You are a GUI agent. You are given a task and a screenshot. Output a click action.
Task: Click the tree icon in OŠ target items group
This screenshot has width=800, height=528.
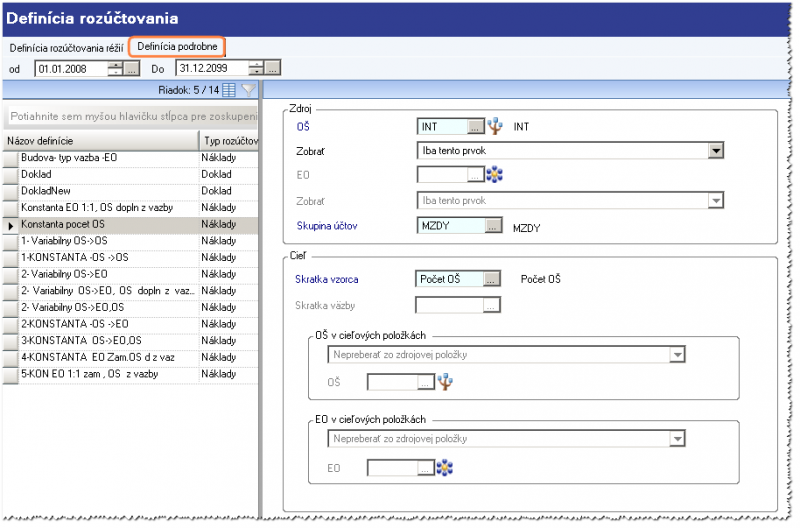[445, 381]
